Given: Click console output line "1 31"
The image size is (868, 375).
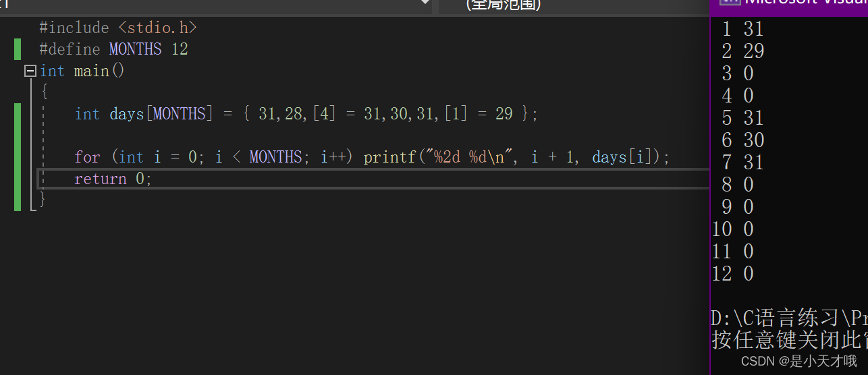Looking at the screenshot, I should click(x=742, y=29).
